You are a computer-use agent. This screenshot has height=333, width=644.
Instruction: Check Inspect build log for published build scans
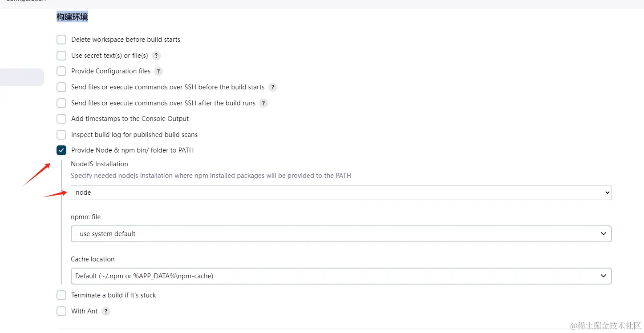pos(61,135)
